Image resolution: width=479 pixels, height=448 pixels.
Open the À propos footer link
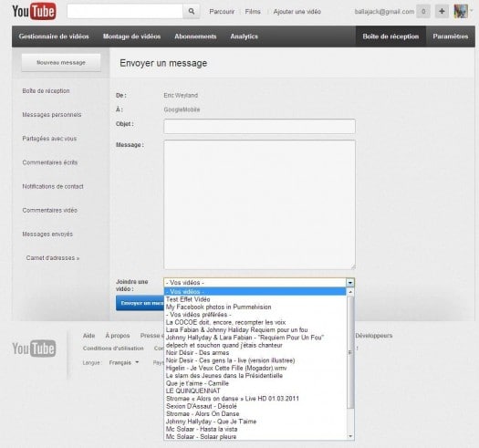(x=118, y=336)
